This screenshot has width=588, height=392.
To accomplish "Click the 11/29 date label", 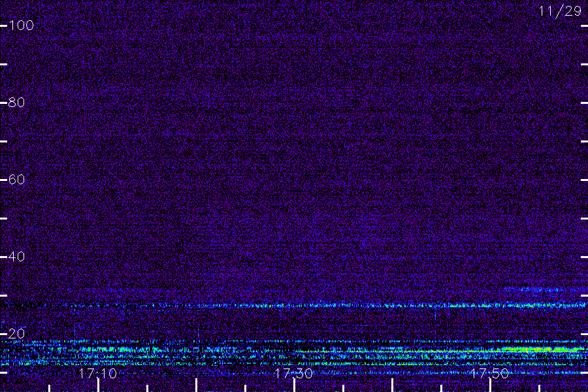I will point(560,11).
